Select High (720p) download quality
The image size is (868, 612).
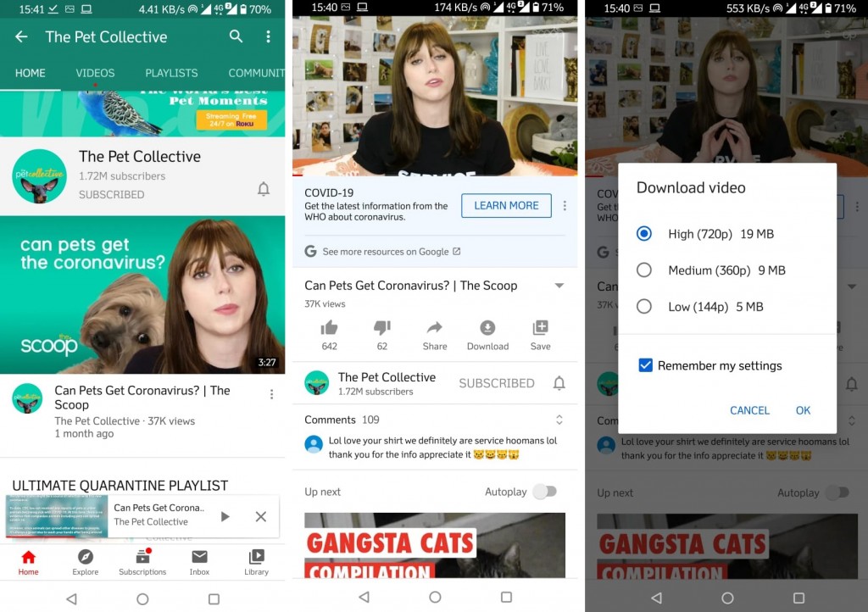[644, 234]
